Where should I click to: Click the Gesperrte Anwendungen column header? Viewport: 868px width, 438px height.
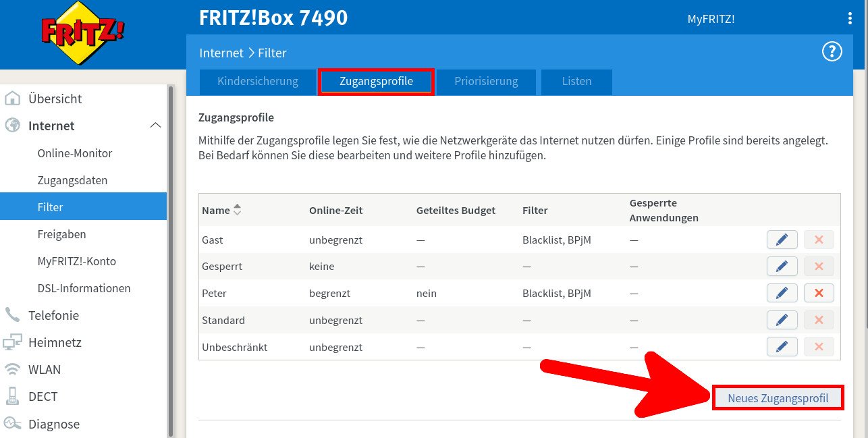[x=663, y=211]
